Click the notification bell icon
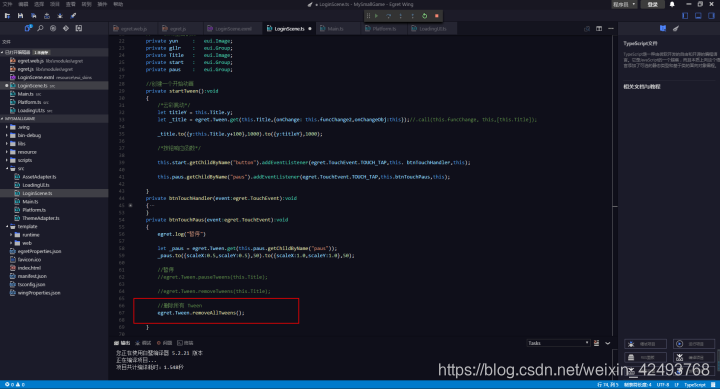Viewport: 720px width, 389px height. tap(672, 4)
